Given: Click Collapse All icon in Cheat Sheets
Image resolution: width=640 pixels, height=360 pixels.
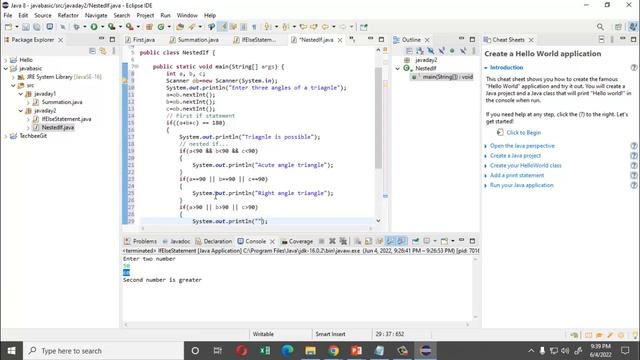Looking at the screenshot, I should point(602,40).
